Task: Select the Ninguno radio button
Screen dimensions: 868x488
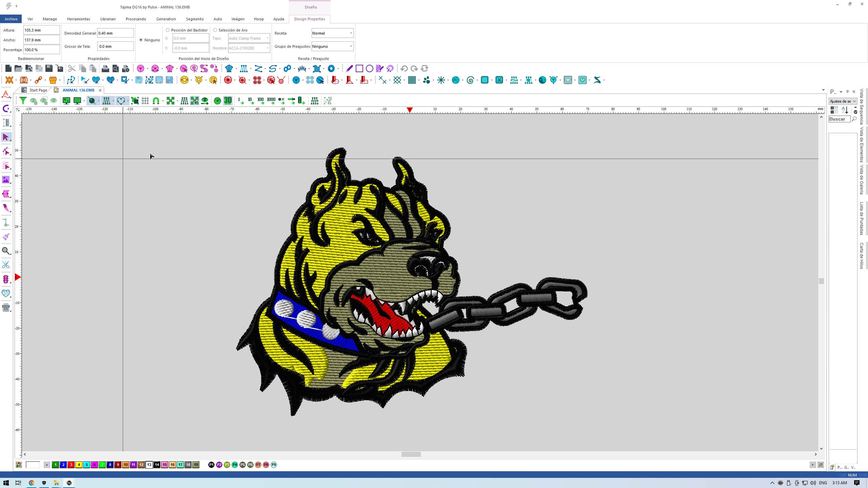Action: click(x=141, y=40)
